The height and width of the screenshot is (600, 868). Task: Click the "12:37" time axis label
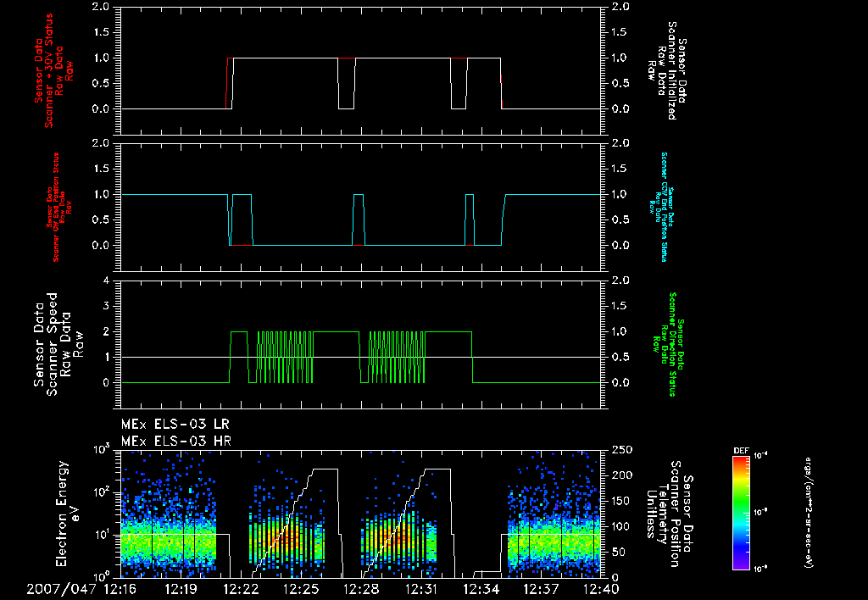click(x=541, y=590)
